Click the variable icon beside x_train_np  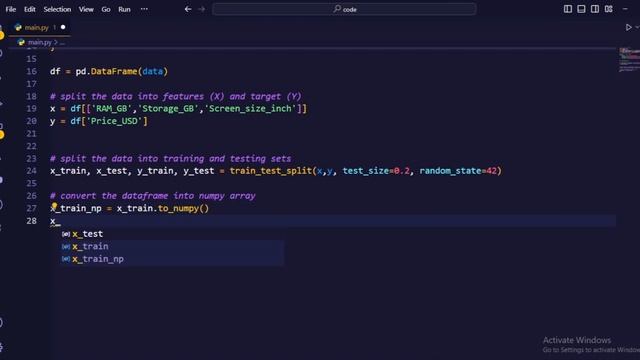[x=66, y=259]
